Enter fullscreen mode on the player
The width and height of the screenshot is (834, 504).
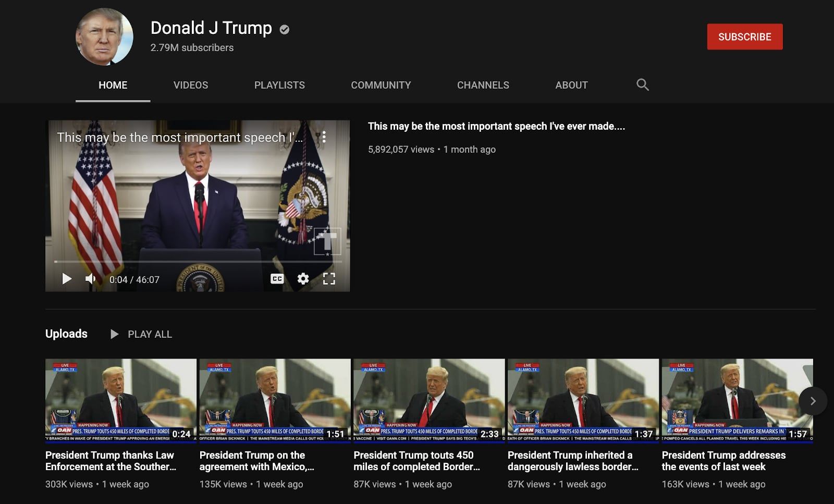coord(329,279)
